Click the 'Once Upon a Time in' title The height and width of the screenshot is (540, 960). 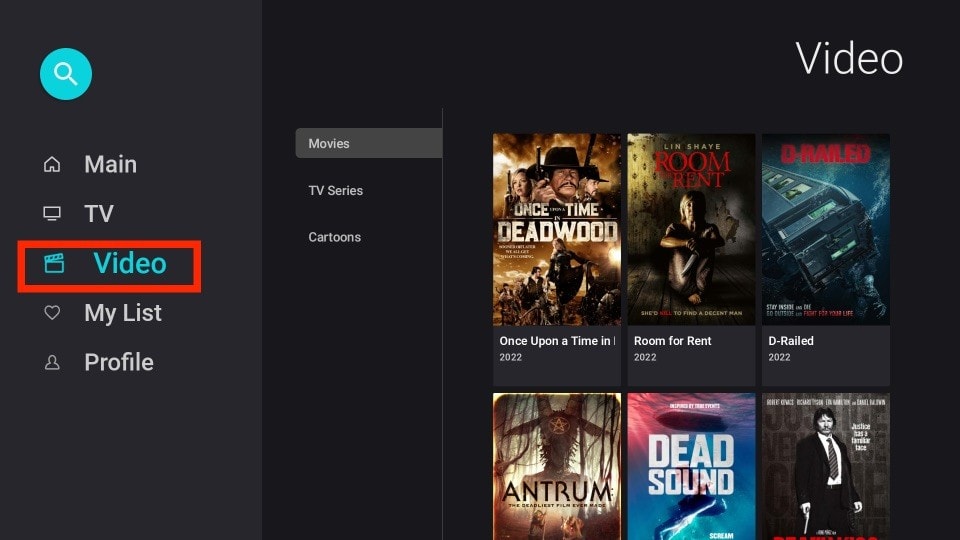click(557, 341)
